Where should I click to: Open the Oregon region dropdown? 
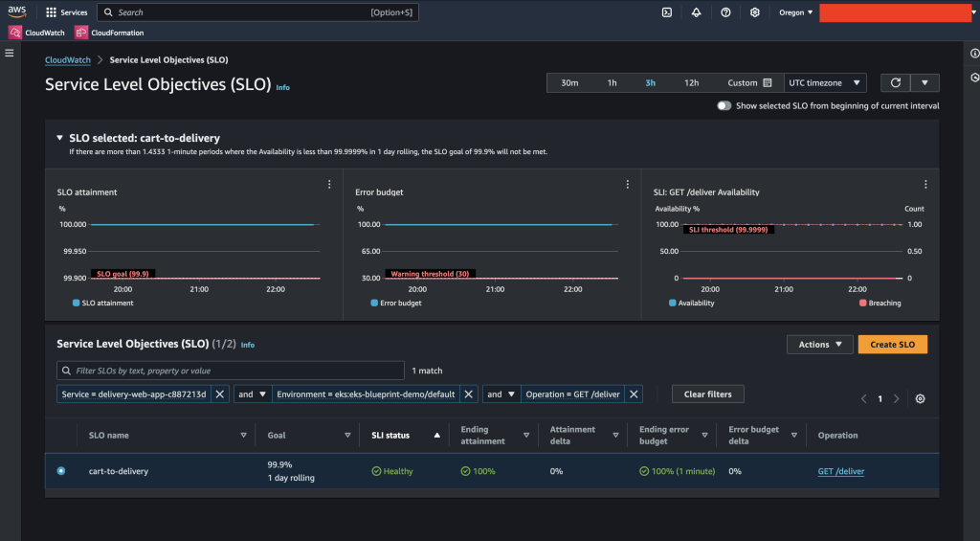click(795, 12)
